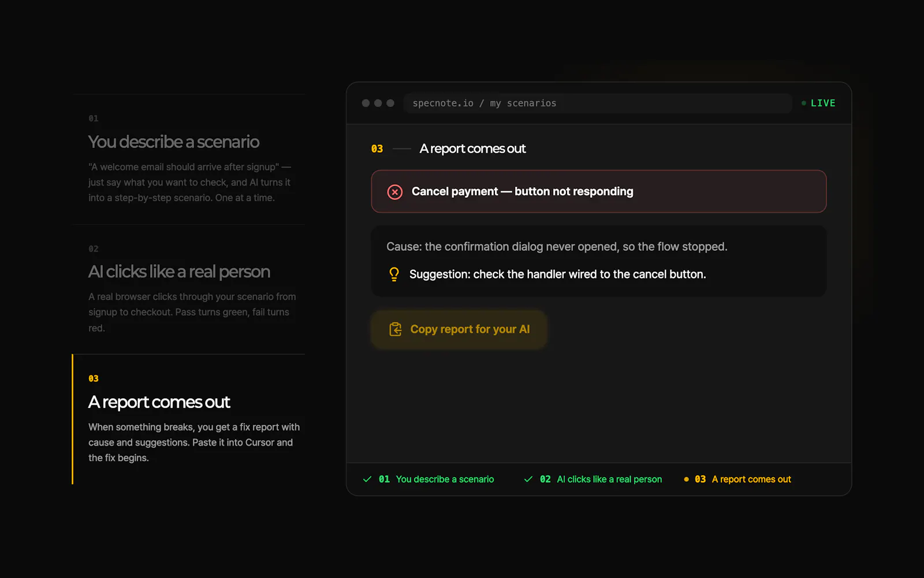Switch to bottom step 03 A report comes out
The image size is (924, 578).
point(737,479)
